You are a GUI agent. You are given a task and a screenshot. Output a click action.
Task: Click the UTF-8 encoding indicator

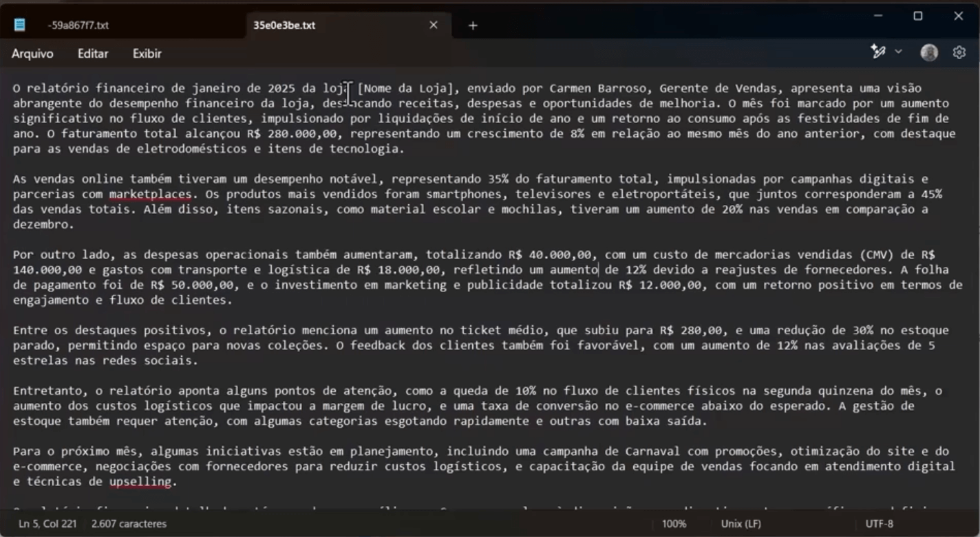(879, 524)
